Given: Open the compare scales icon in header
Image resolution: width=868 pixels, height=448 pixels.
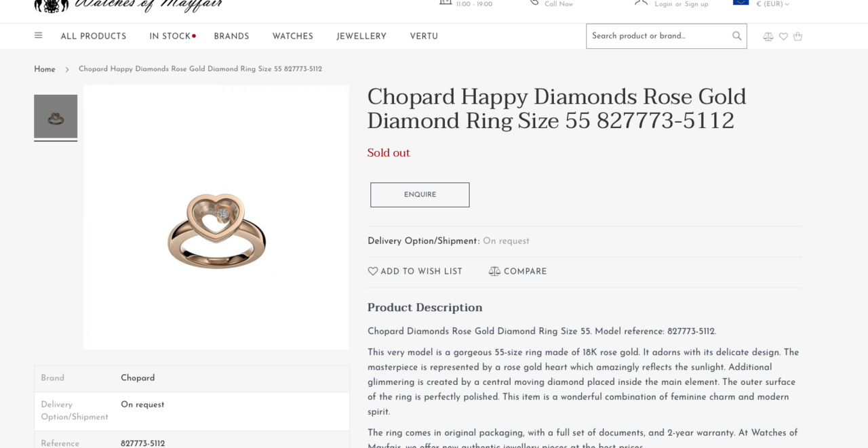Looking at the screenshot, I should tap(768, 37).
